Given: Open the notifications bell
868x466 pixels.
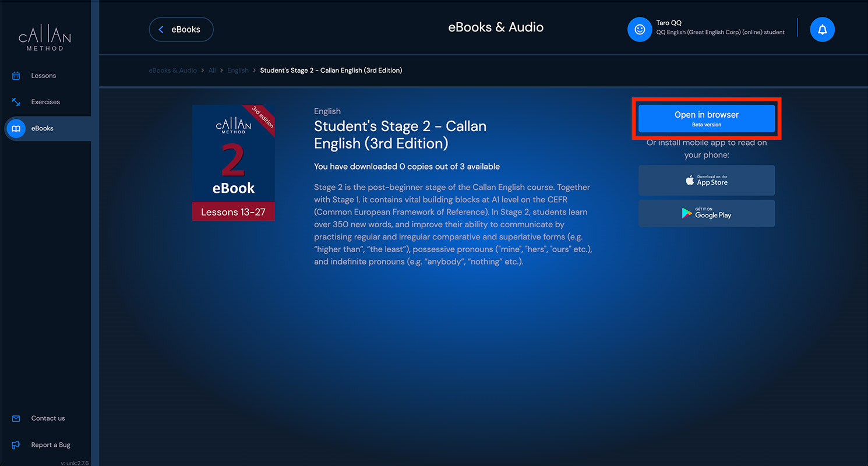Looking at the screenshot, I should (x=823, y=30).
